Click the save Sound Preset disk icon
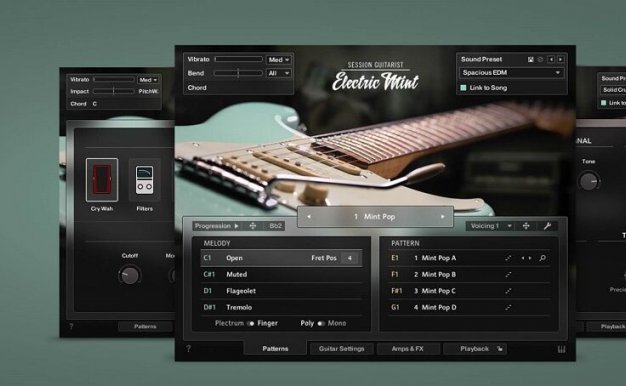The height and width of the screenshot is (386, 626). [531, 59]
